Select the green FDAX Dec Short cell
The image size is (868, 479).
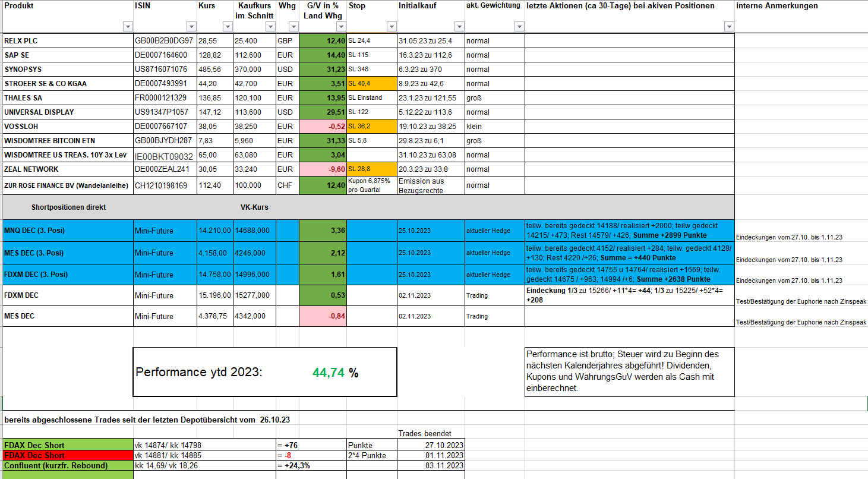68,445
